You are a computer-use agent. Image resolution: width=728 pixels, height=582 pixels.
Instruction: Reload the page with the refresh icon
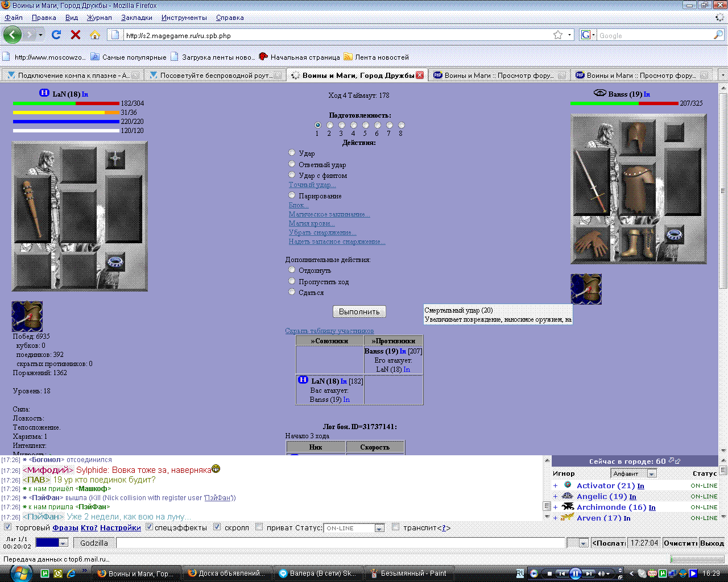click(56, 35)
